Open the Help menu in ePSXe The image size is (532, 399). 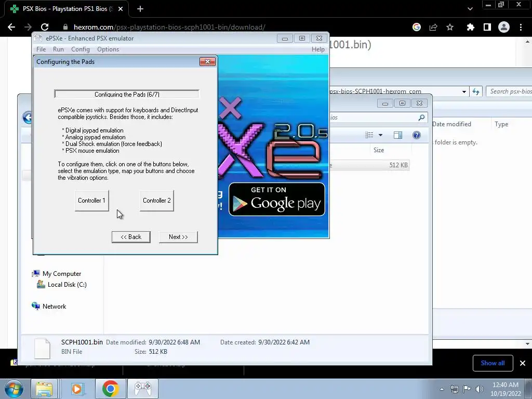(x=318, y=49)
